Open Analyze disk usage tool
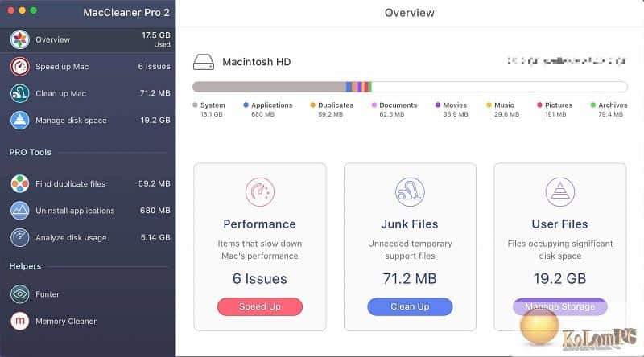 [x=88, y=237]
